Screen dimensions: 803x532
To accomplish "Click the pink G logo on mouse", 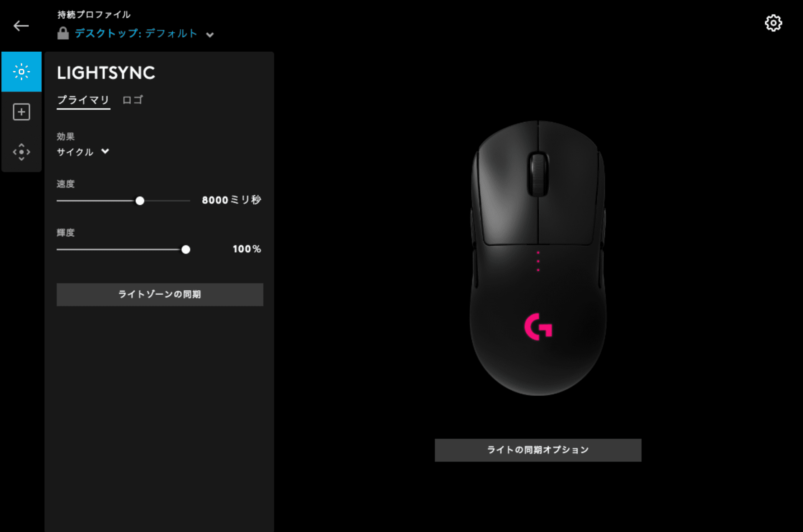I will [538, 327].
